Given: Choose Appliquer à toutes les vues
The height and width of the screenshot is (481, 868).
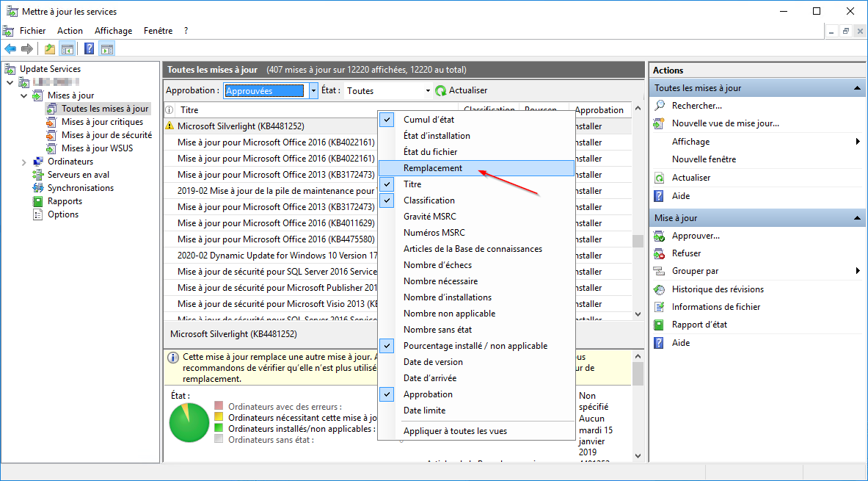Looking at the screenshot, I should 455,431.
